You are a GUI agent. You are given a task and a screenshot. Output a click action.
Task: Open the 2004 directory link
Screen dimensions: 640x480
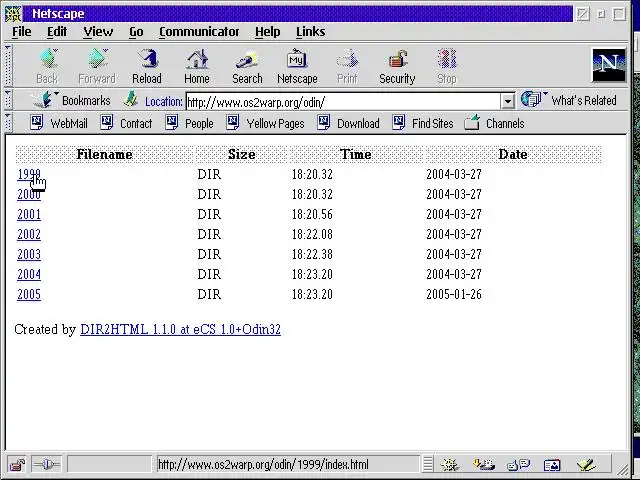[x=29, y=274]
